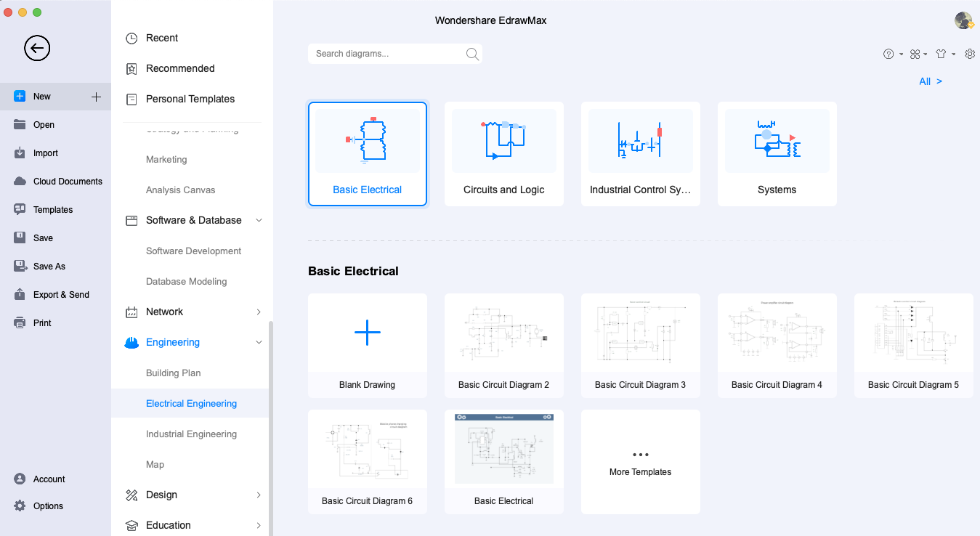Click the Design pencil-ruler icon
The image size is (980, 536).
pos(131,495)
